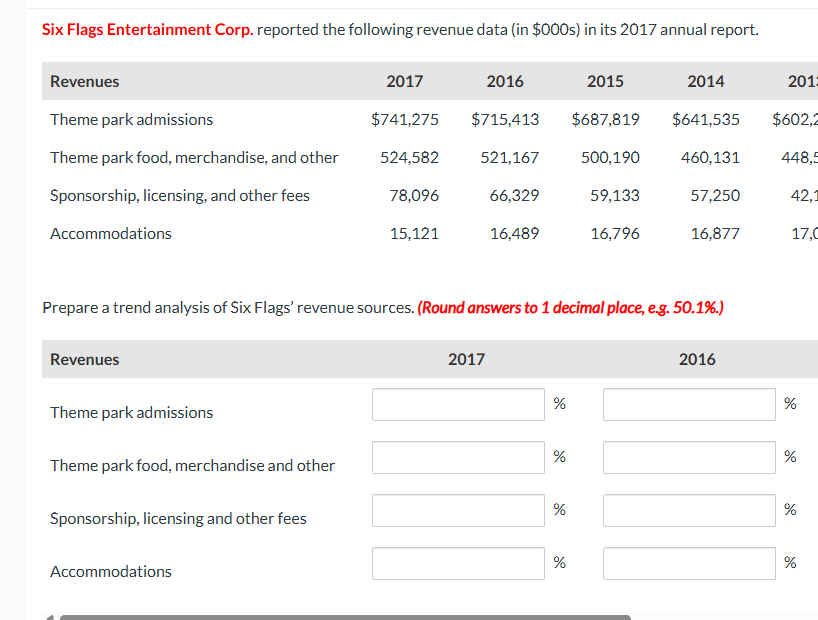Select the $741,275 revenue value
The height and width of the screenshot is (620, 818).
(x=405, y=119)
